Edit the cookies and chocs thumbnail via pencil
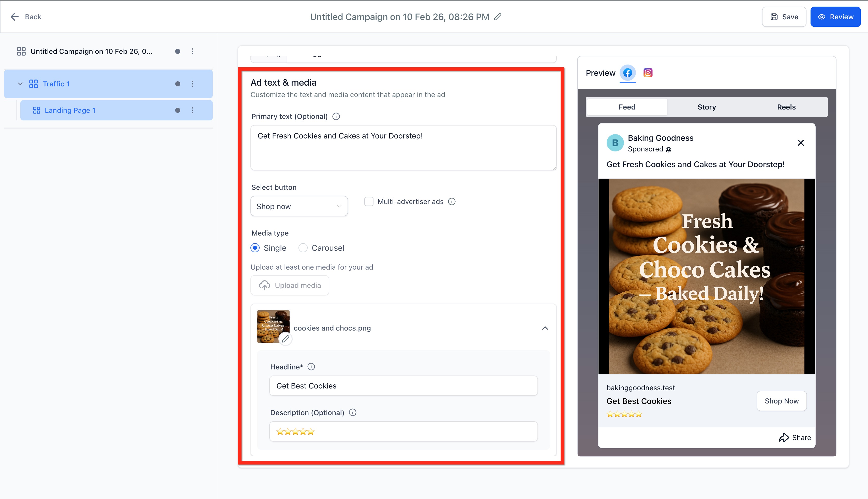The image size is (868, 499). coord(285,339)
